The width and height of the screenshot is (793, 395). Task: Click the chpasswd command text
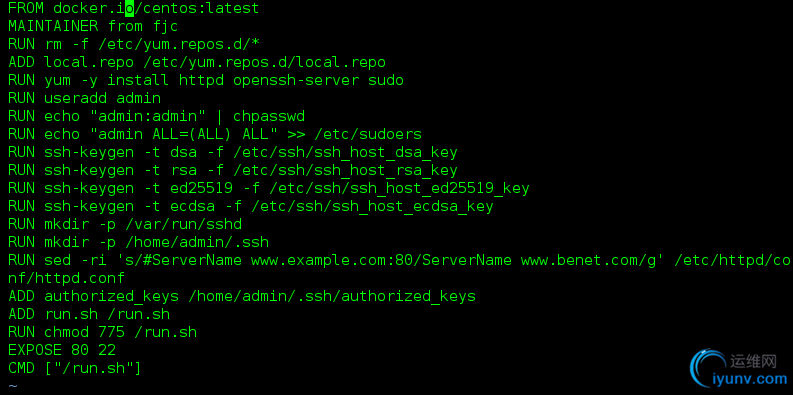pyautogui.click(x=269, y=117)
